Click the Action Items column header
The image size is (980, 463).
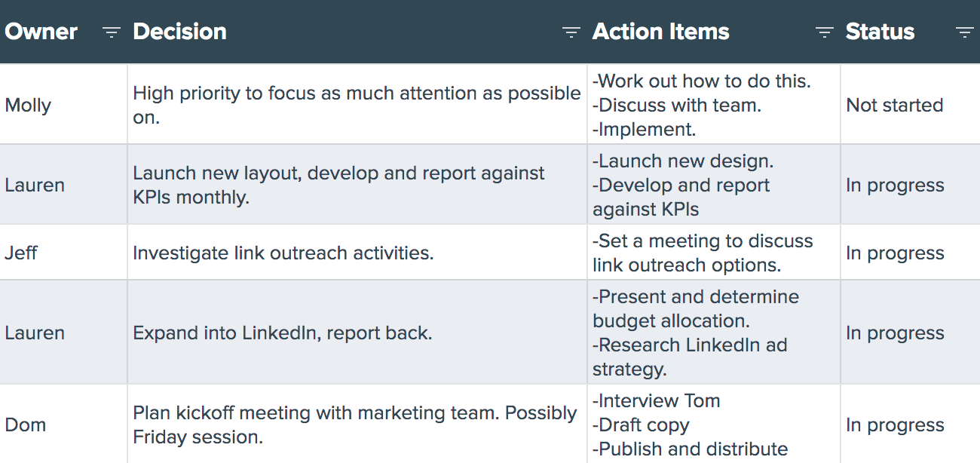(x=661, y=32)
